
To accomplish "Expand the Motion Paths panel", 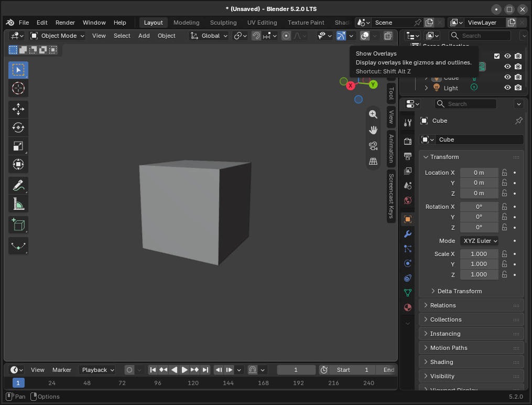I will (x=471, y=348).
